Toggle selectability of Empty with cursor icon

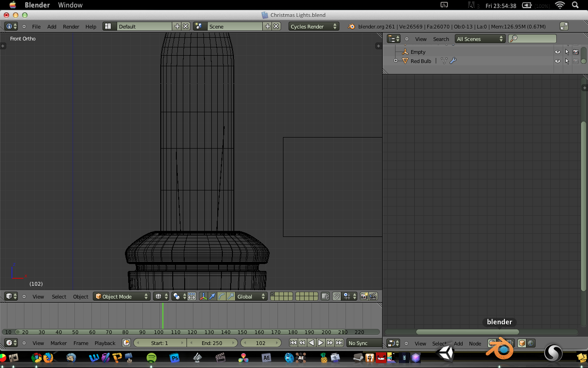tap(567, 52)
